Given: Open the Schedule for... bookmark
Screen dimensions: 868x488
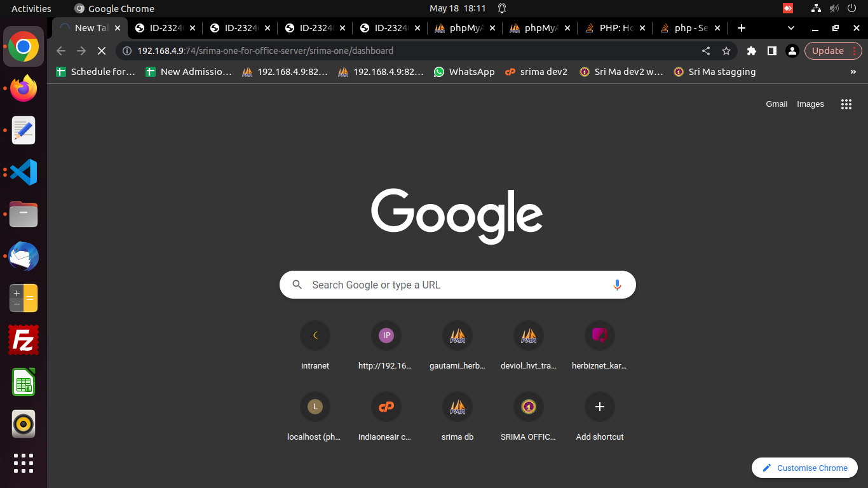Looking at the screenshot, I should click(x=96, y=72).
